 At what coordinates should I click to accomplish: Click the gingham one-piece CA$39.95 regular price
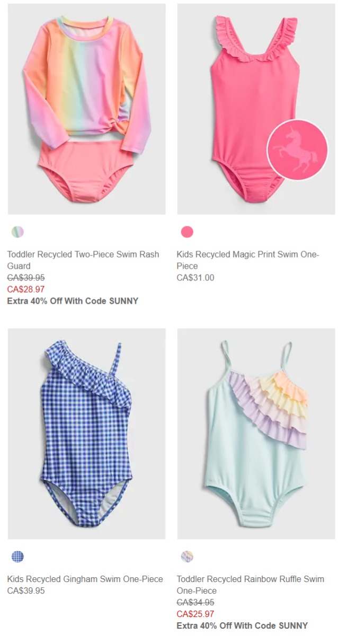point(26,590)
